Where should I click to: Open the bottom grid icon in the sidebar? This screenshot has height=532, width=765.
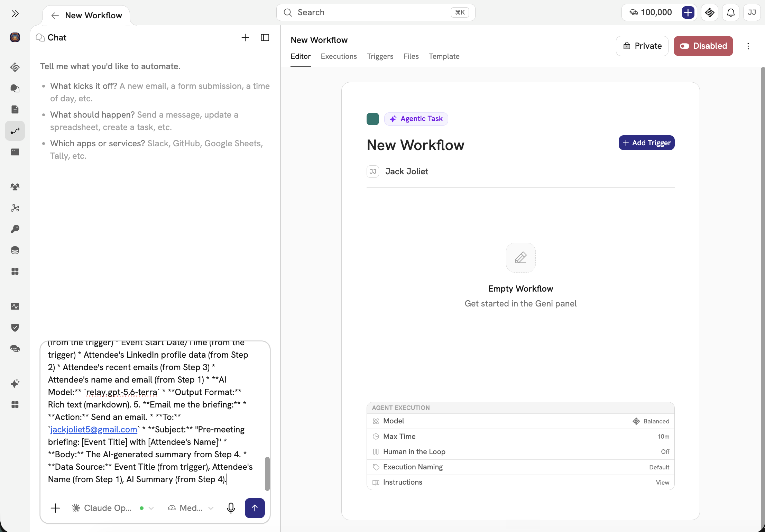pyautogui.click(x=15, y=404)
